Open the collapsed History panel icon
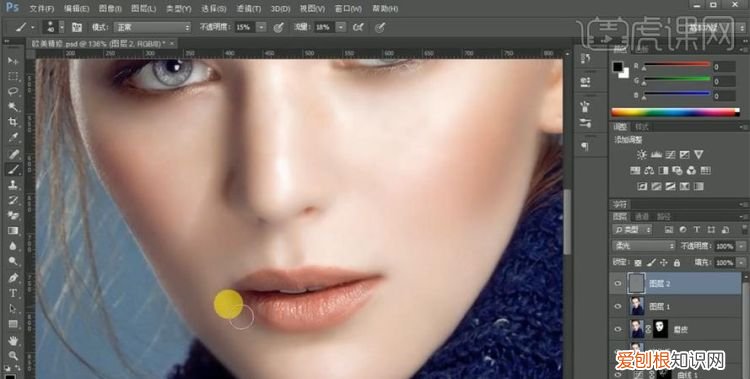Image resolution: width=750 pixels, height=379 pixels. coord(585,58)
